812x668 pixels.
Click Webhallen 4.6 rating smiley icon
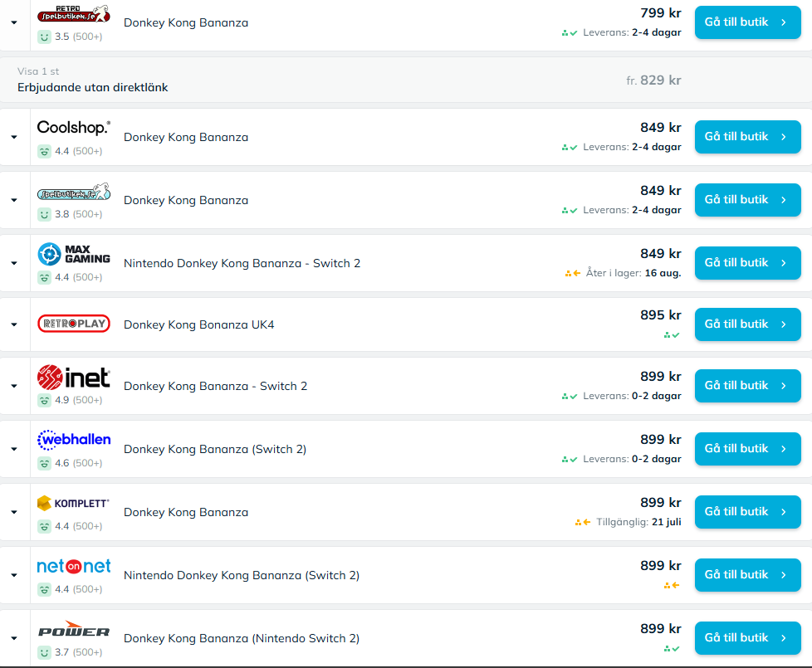click(45, 464)
